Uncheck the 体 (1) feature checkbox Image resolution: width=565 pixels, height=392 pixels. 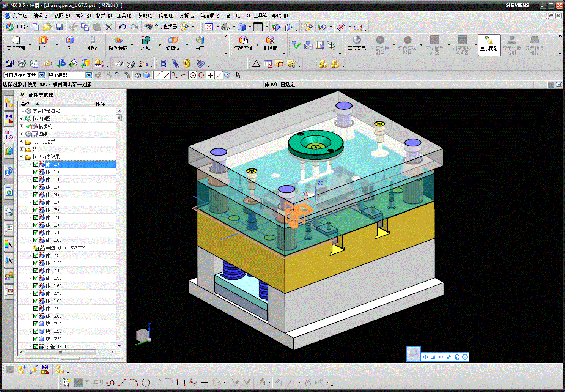36,172
